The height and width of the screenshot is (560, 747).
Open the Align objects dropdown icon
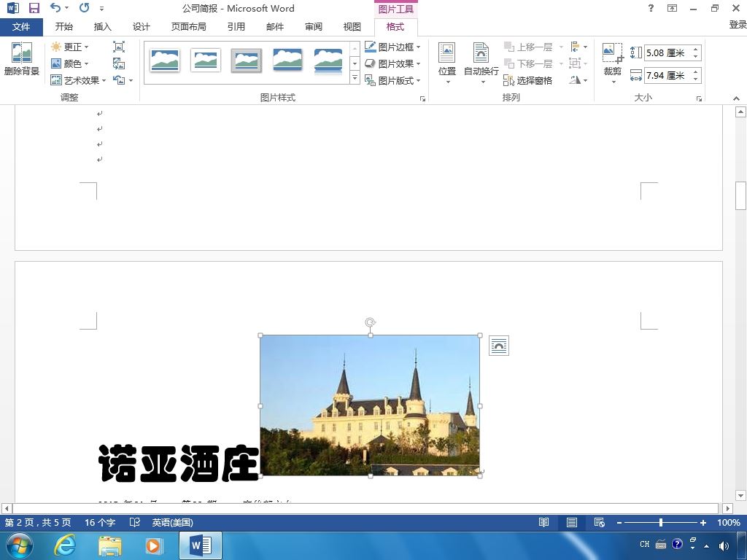(x=578, y=47)
